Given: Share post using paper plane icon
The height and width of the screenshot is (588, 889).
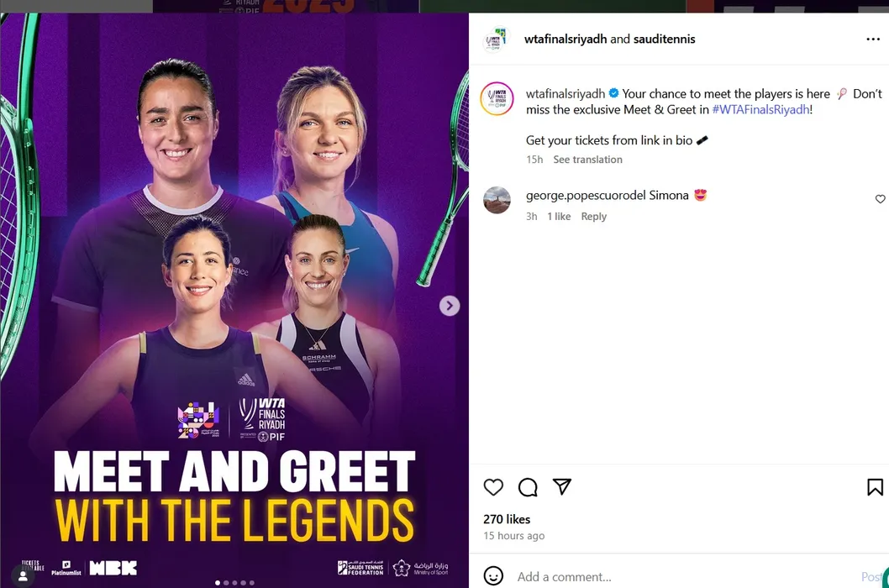Looking at the screenshot, I should 562,486.
